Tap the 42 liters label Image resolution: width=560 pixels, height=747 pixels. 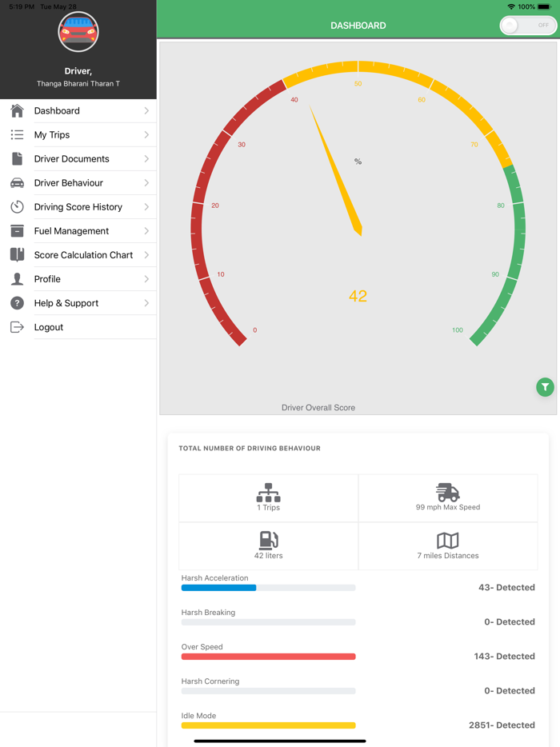pos(268,556)
